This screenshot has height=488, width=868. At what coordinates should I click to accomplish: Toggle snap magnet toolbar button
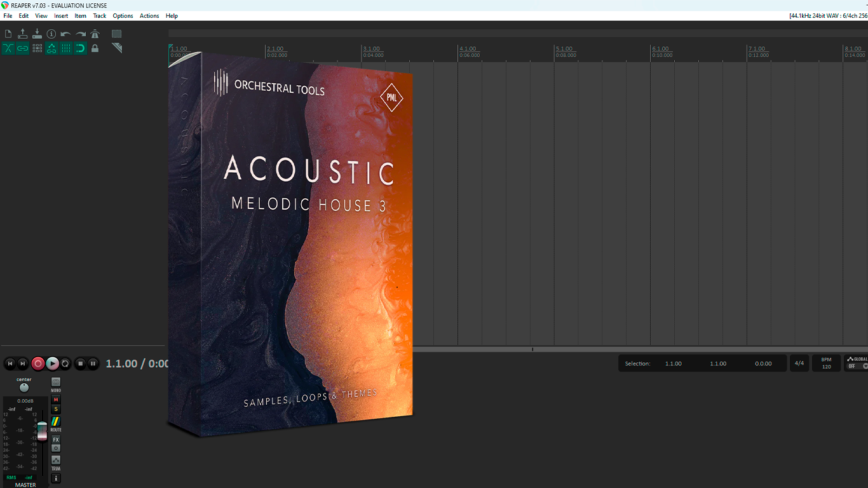pyautogui.click(x=81, y=48)
